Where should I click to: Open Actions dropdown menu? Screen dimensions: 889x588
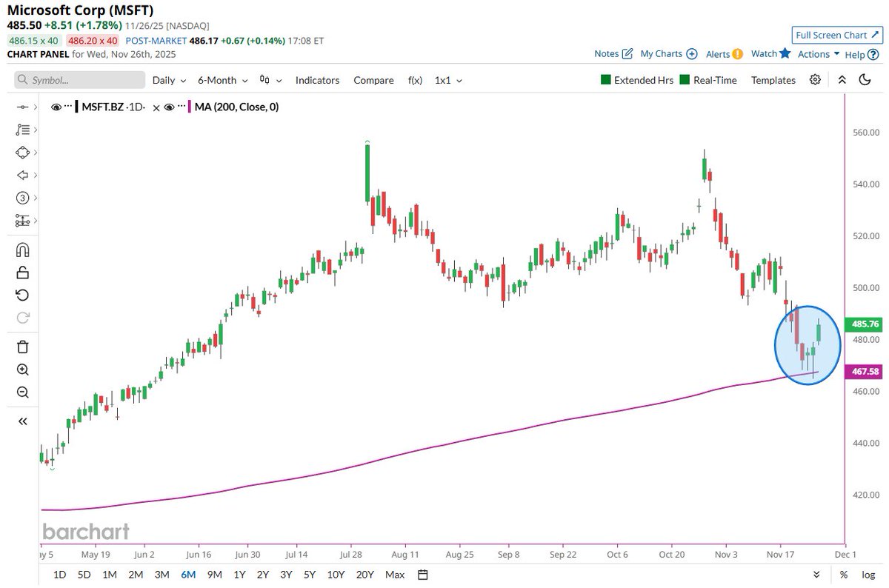click(819, 54)
